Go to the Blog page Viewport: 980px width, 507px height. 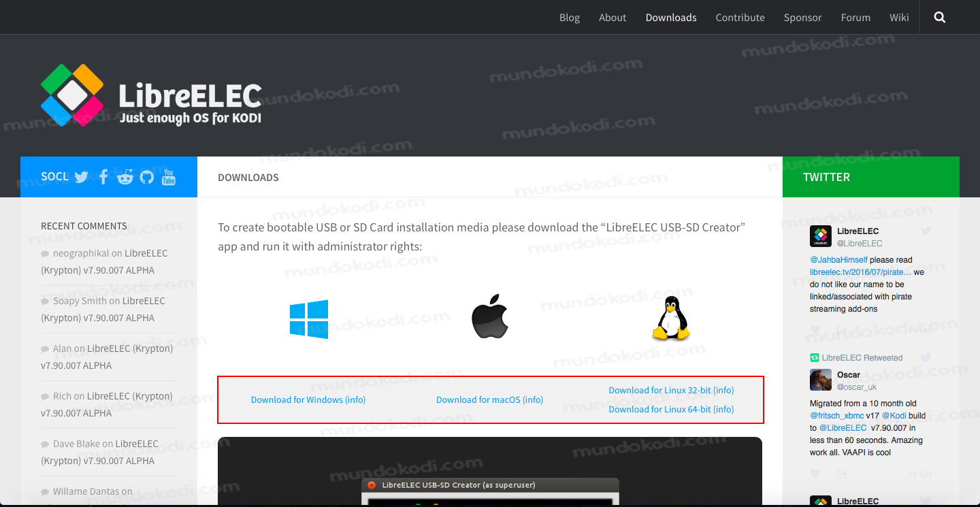tap(570, 18)
